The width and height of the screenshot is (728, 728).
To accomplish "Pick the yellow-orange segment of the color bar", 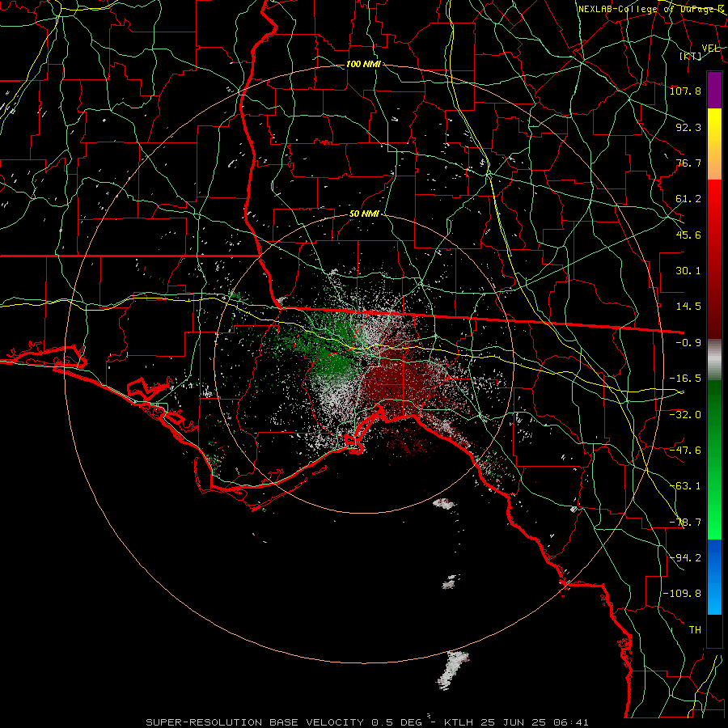I will (x=714, y=144).
